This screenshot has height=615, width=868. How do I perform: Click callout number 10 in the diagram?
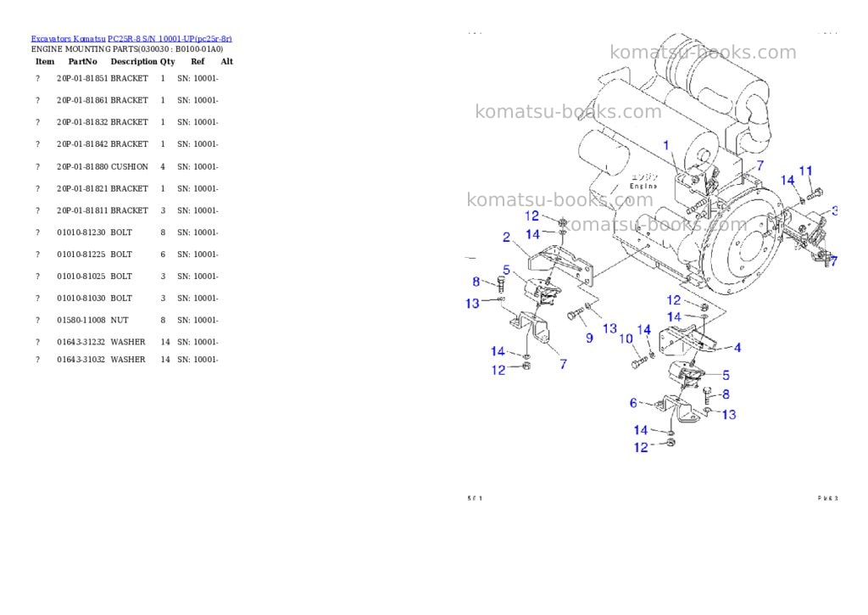pos(626,338)
